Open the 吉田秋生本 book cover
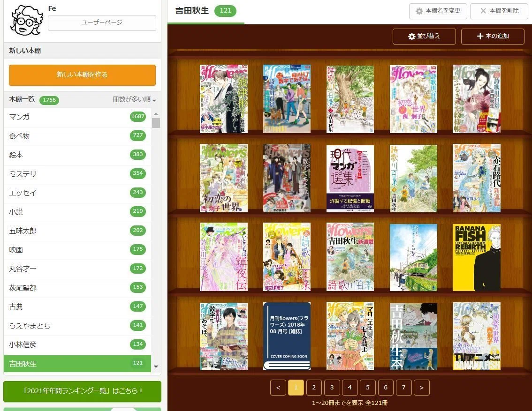Screen dimensions: 532x411 pyautogui.click(x=413, y=337)
